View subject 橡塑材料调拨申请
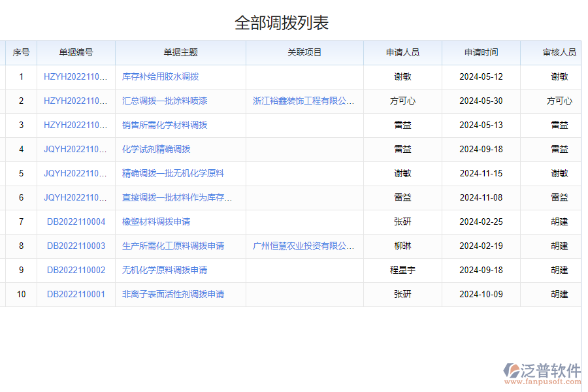Screen dimensions: 588x392 pyautogui.click(x=155, y=221)
